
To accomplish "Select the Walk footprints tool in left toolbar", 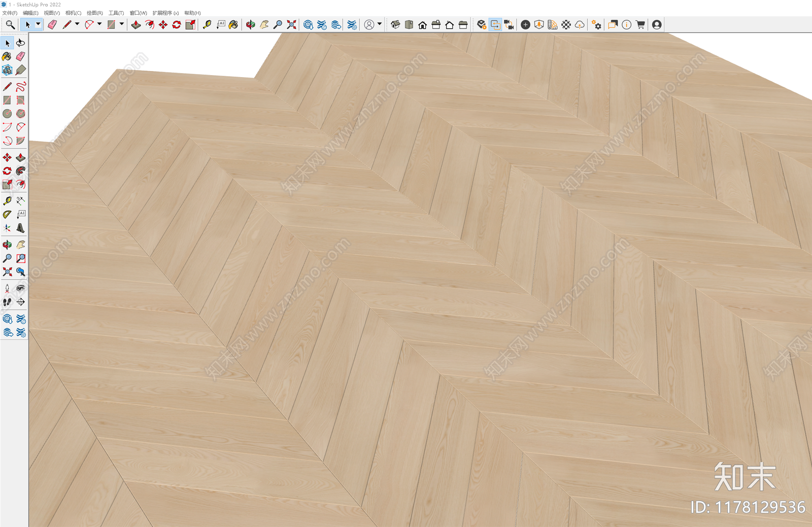I will (x=7, y=302).
